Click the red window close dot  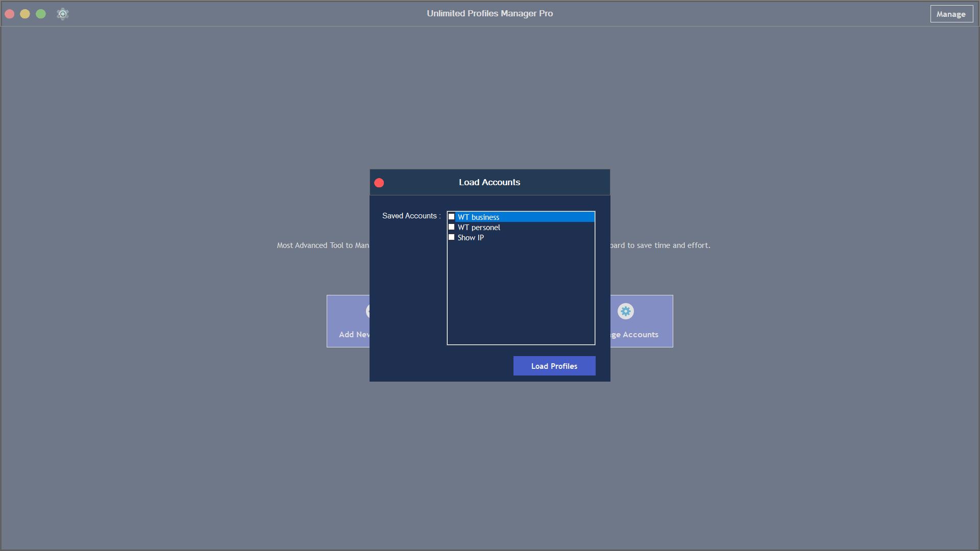(x=9, y=14)
